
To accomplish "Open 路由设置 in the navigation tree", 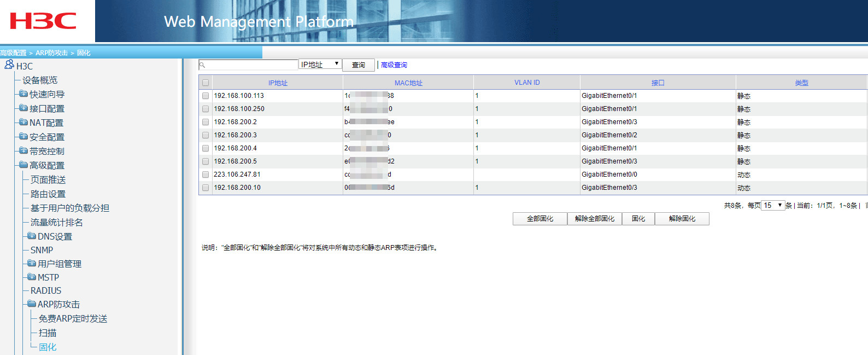I will 48,194.
